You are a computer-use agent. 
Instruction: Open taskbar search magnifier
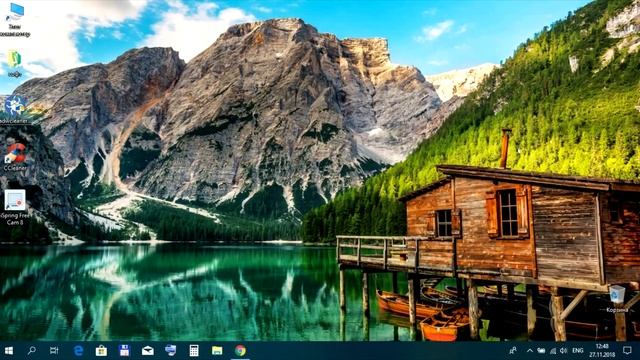point(31,351)
